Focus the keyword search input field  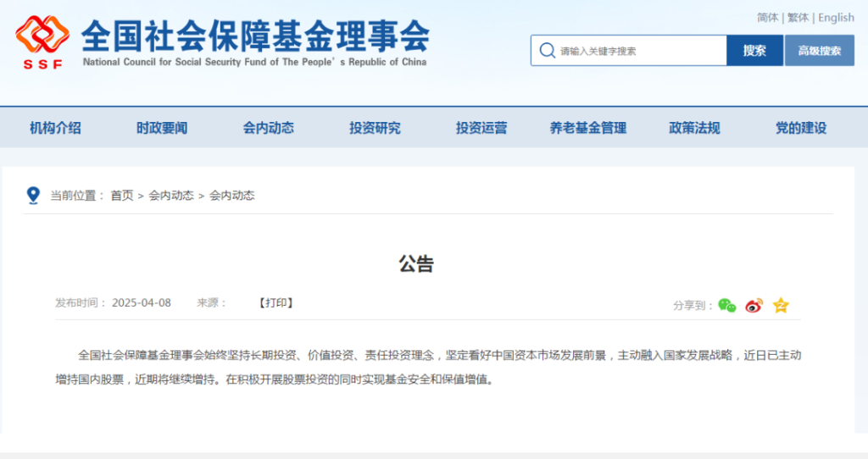[x=629, y=50]
